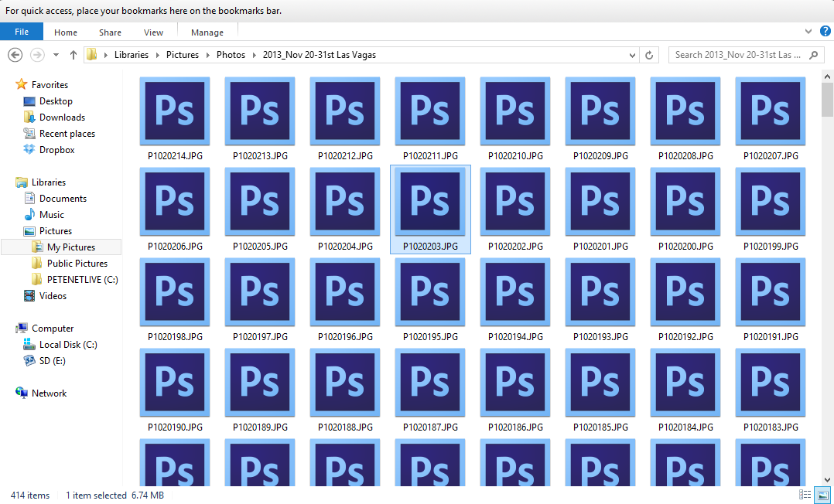The image size is (834, 504).
Task: Refresh the current folder view
Action: click(649, 55)
